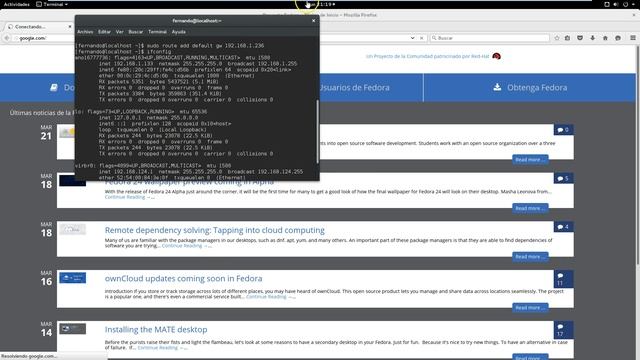Viewport: 640px width, 360px height.
Task: Click the clock in the GNOME top bar
Action: coord(321,4)
